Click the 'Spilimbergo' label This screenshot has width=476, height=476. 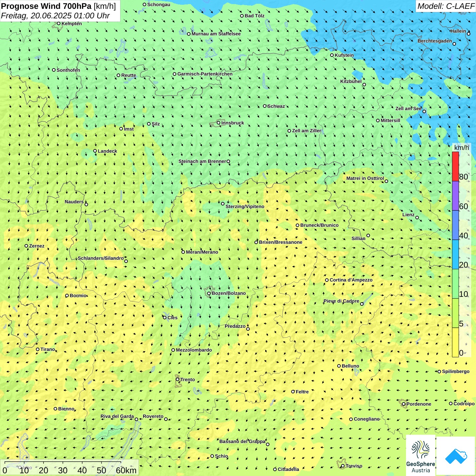pyautogui.click(x=456, y=371)
